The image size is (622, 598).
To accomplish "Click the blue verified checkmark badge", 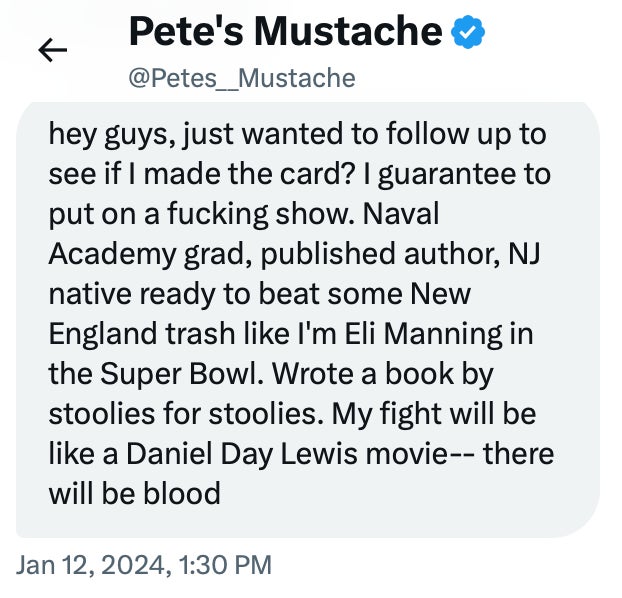I will [467, 32].
